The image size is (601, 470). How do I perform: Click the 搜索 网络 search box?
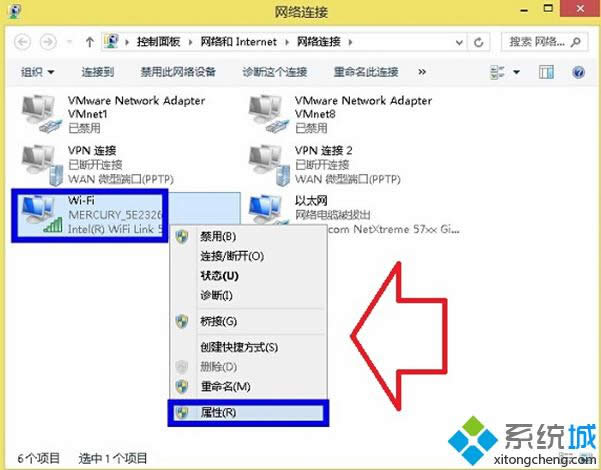pyautogui.click(x=544, y=42)
